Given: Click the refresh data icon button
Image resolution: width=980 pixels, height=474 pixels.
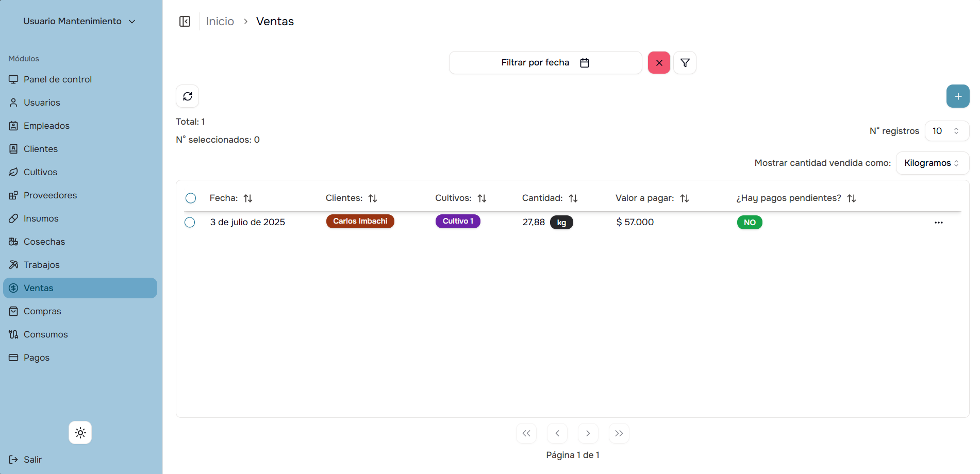Looking at the screenshot, I should coord(188,96).
